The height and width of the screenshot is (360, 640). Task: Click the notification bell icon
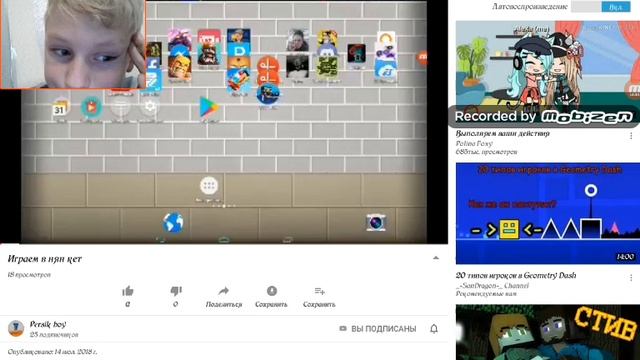coord(434,329)
